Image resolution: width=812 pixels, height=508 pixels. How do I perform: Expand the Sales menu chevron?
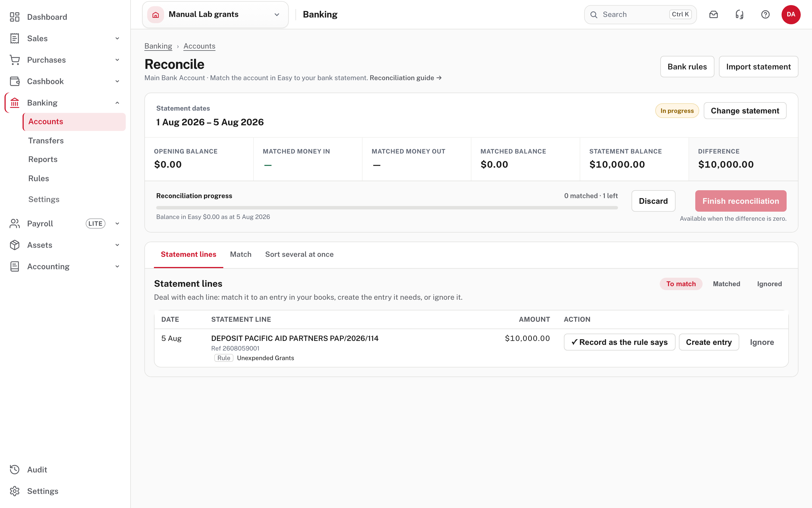118,38
